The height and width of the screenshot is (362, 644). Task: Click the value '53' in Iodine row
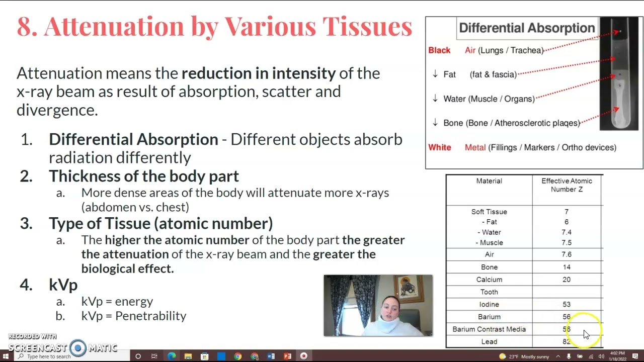click(x=567, y=304)
